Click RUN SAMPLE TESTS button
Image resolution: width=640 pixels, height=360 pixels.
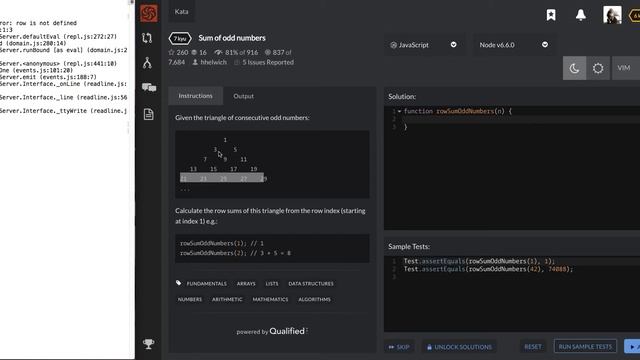pyautogui.click(x=585, y=347)
